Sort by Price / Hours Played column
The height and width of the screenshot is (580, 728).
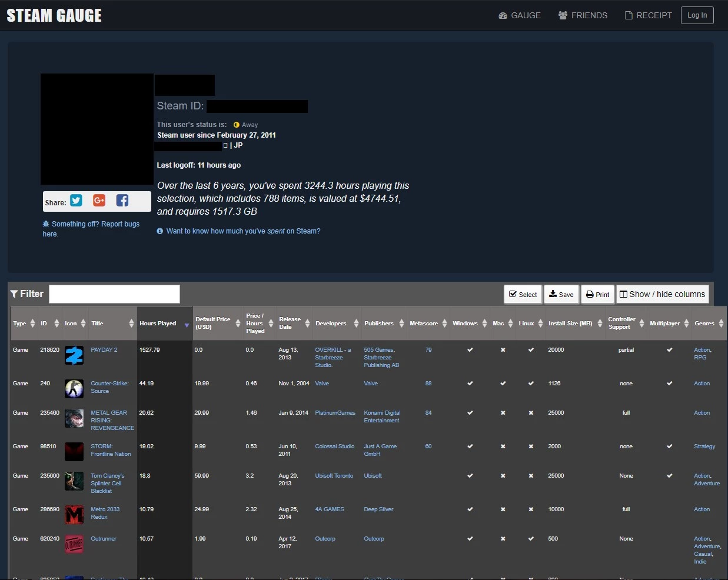click(x=260, y=324)
